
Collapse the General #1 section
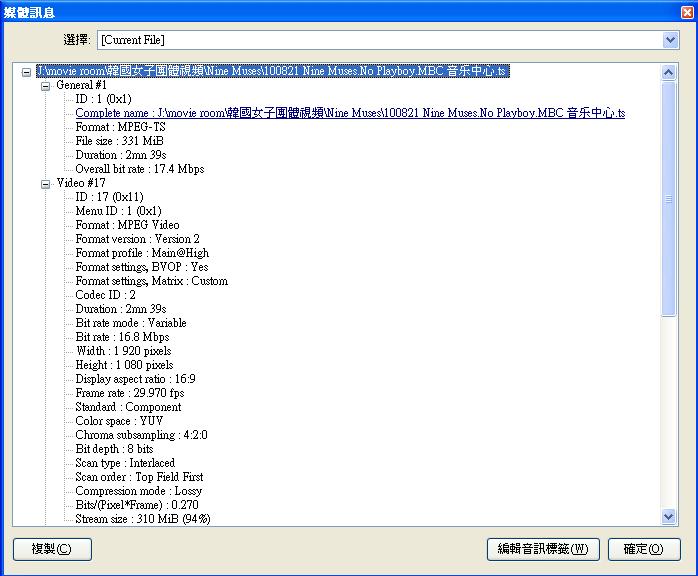click(45, 86)
